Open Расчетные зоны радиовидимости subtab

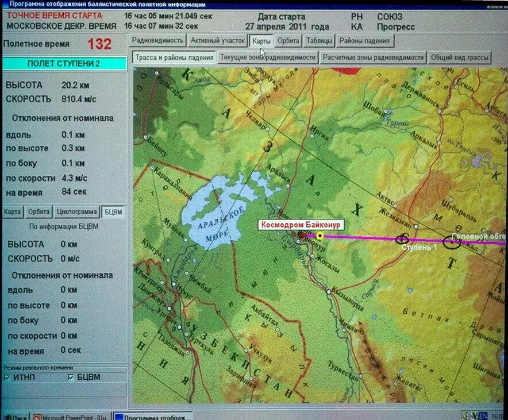tap(373, 57)
